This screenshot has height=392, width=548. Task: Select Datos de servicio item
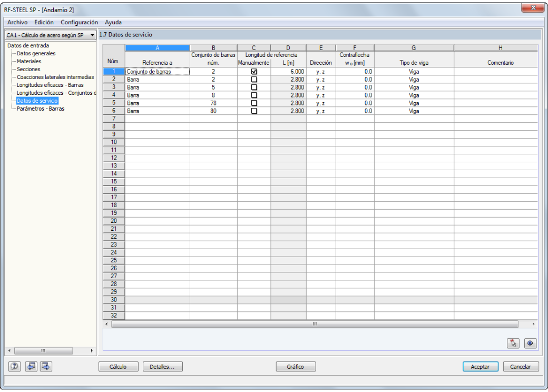(x=37, y=101)
